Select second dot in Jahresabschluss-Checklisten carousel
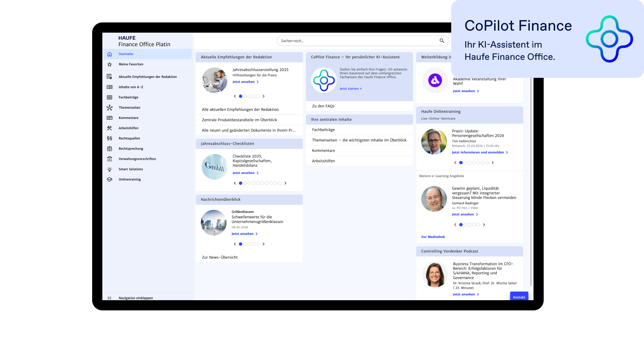The height and width of the screenshot is (342, 644). point(245,183)
